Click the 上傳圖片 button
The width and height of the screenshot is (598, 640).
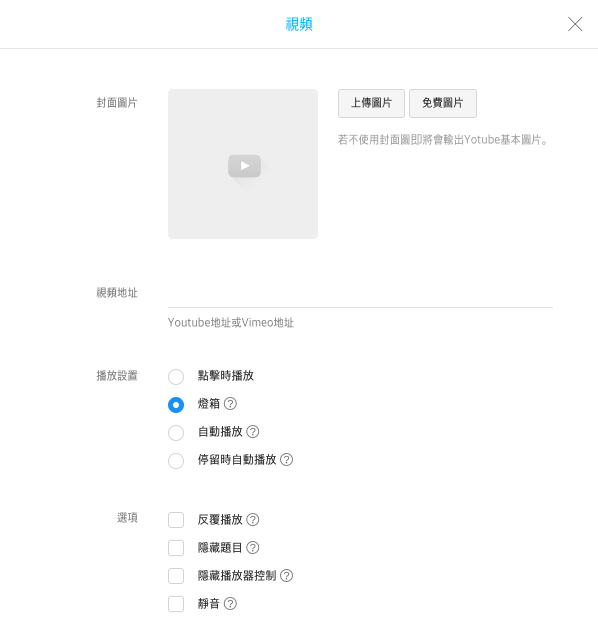(371, 103)
